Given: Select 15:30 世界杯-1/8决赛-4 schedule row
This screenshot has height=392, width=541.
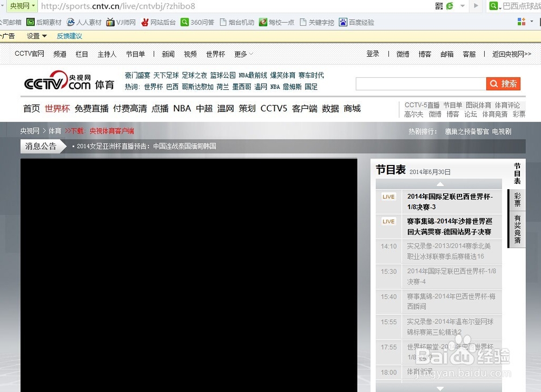Looking at the screenshot, I should tap(439, 276).
